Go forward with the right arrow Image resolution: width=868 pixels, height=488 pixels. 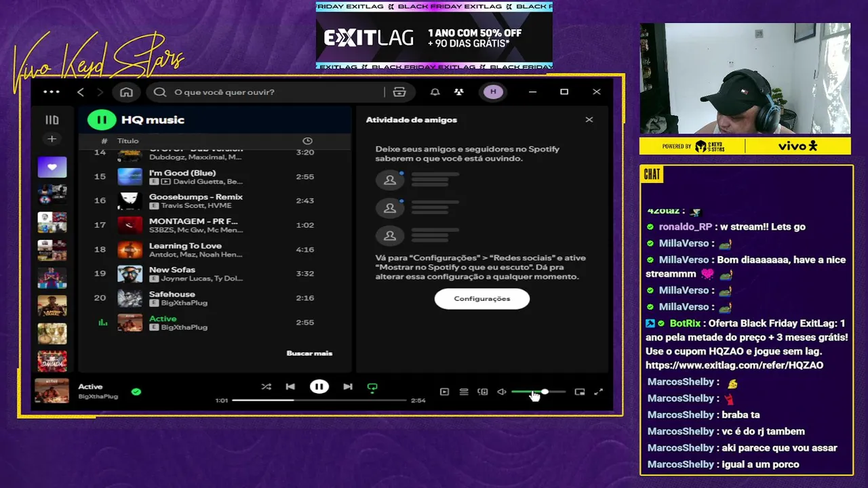point(100,92)
